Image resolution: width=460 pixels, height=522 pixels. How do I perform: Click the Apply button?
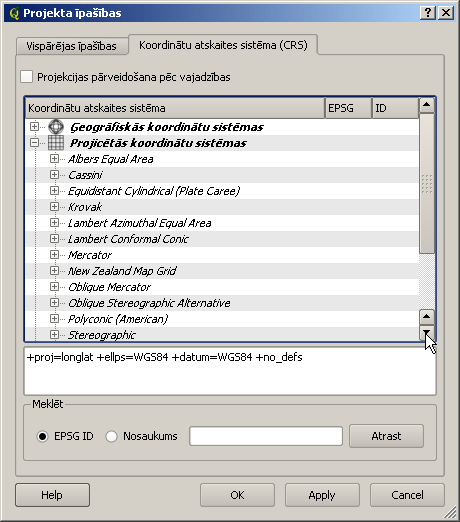coord(322,495)
